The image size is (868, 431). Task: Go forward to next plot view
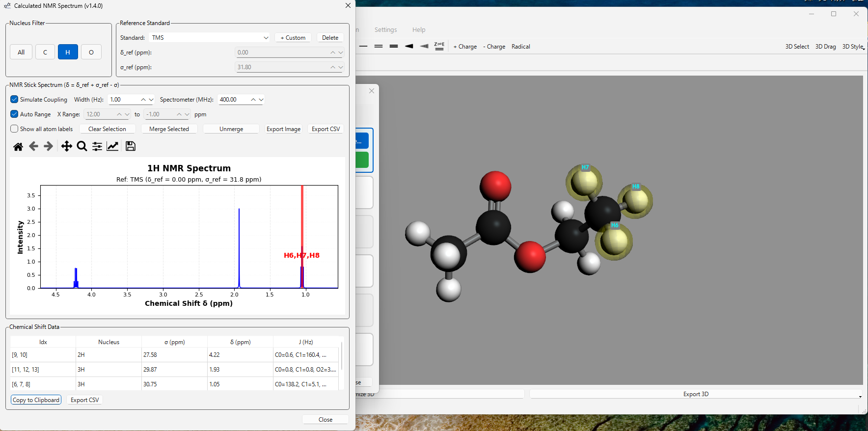coord(48,146)
